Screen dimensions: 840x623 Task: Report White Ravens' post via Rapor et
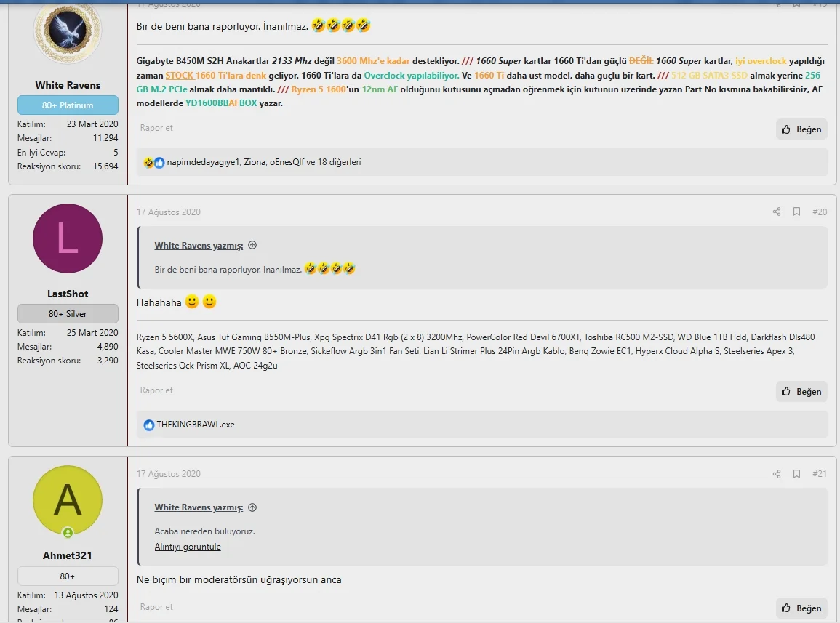tap(156, 127)
